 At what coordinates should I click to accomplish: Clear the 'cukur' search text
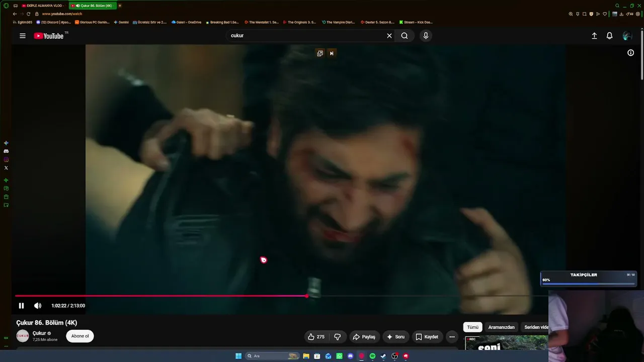pyautogui.click(x=389, y=36)
